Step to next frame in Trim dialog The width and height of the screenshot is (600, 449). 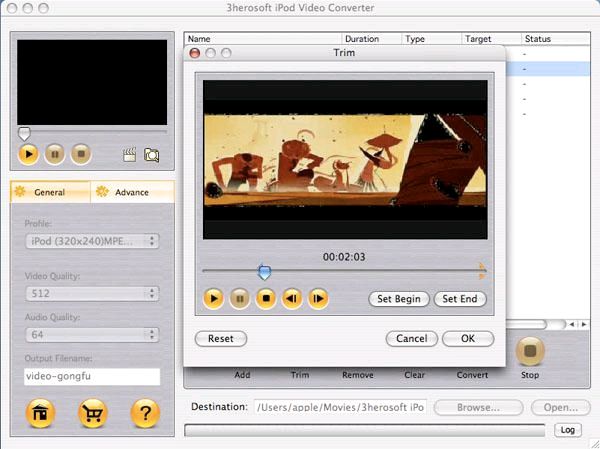pyautogui.click(x=318, y=298)
